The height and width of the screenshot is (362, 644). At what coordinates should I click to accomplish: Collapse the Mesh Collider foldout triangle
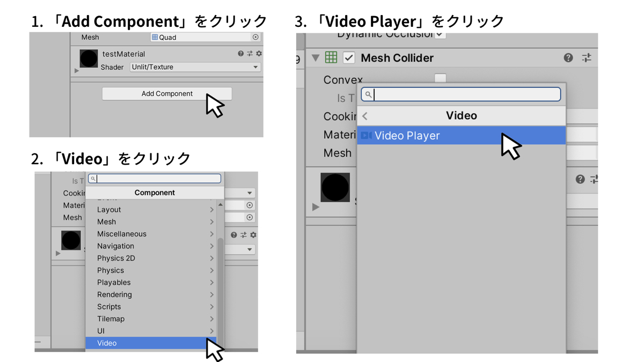point(316,57)
